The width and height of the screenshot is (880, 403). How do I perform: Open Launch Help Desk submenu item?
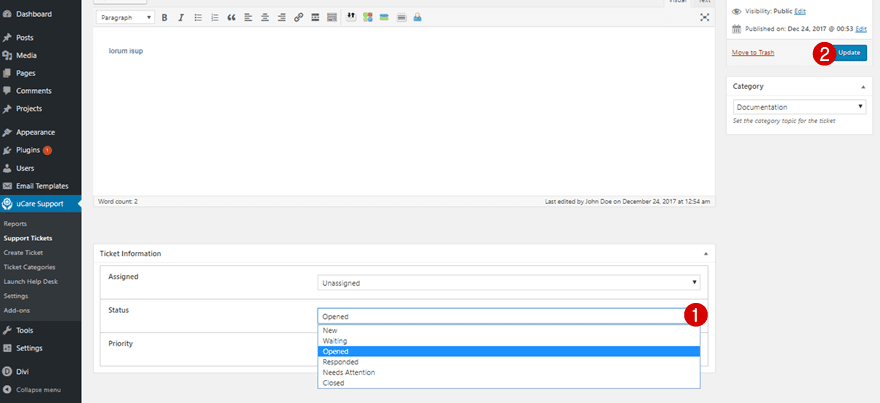pyautogui.click(x=30, y=281)
